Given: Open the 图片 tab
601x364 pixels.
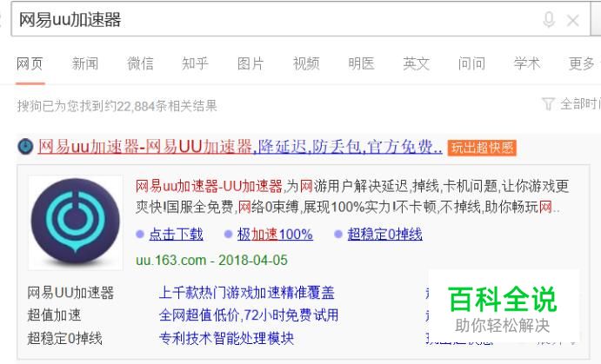Looking at the screenshot, I should 250,63.
